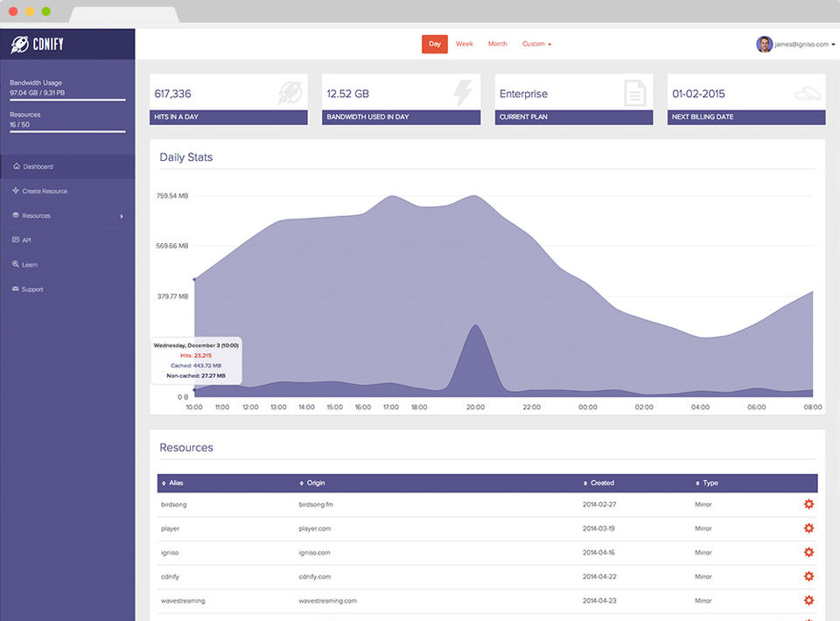Sort table by Alias column
The width and height of the screenshot is (840, 621).
(x=172, y=483)
